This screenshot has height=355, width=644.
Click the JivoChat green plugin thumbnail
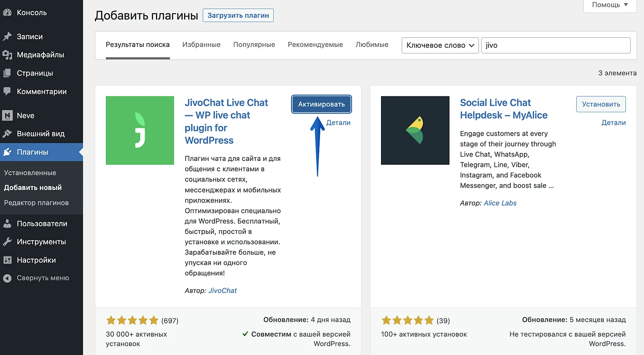click(x=140, y=130)
